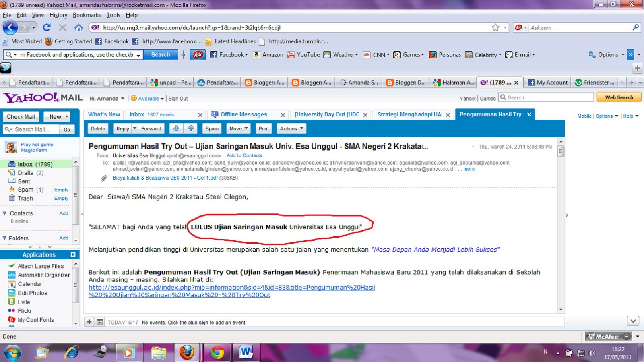Empty the Spam folder

tap(61, 190)
